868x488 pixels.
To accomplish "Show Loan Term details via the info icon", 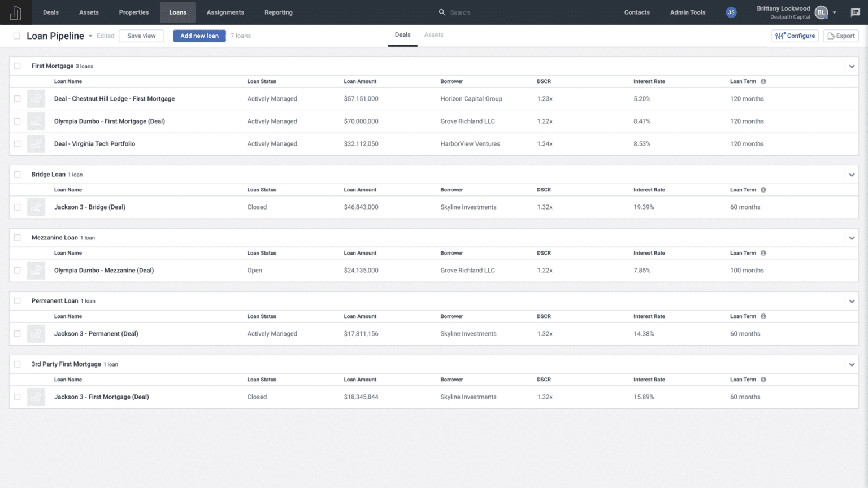I will pos(763,81).
